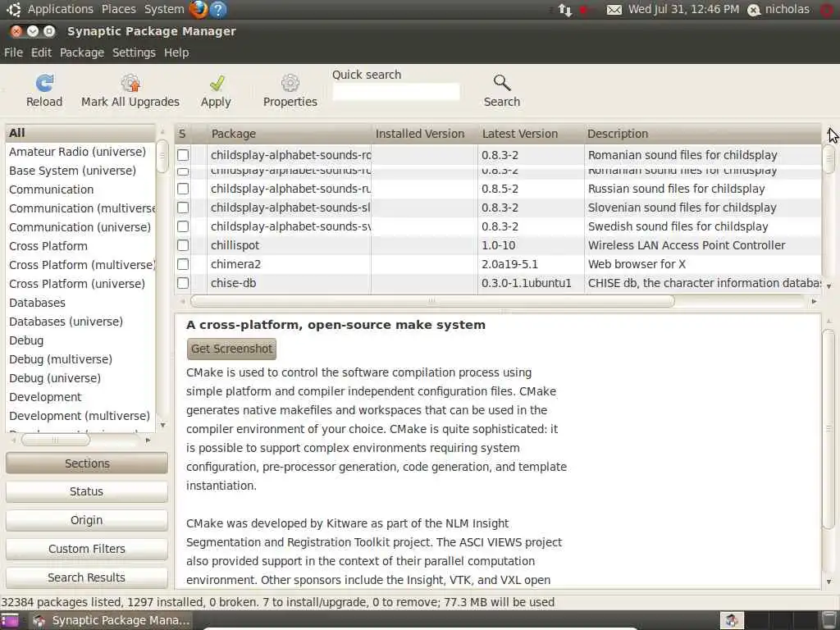Open the user nicholas session indicator

tap(778, 10)
